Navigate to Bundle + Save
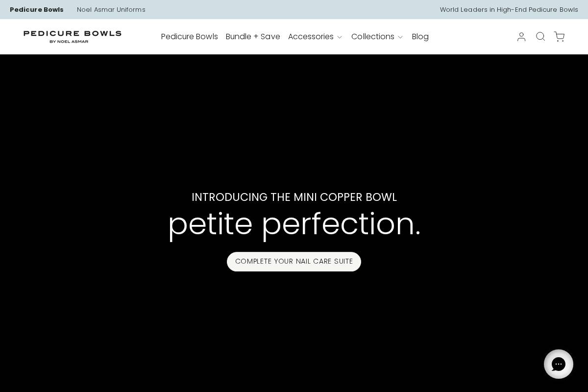 tap(253, 37)
